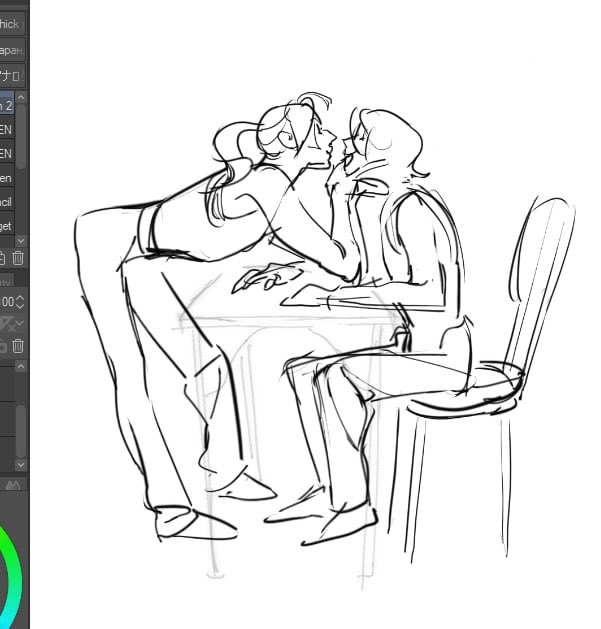Click the lower panel scroll up arrow
Viewport: 601px width, 629px height.
pos(21,366)
